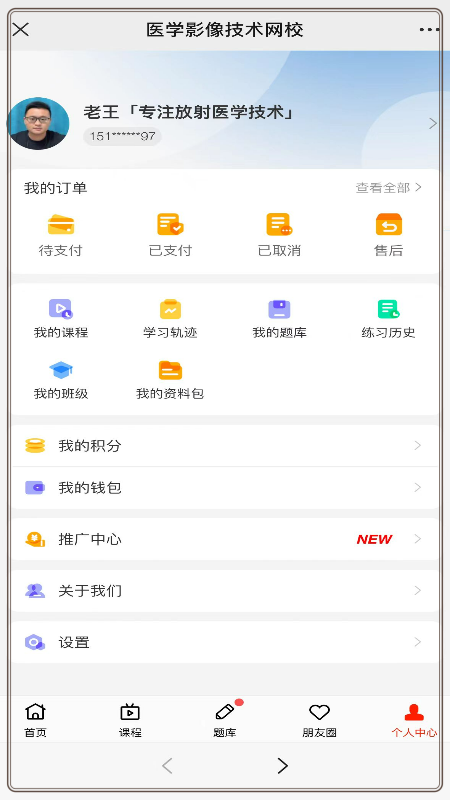450x800 pixels.
Task: Open 我的课程 my courses icon
Action: pyautogui.click(x=61, y=309)
